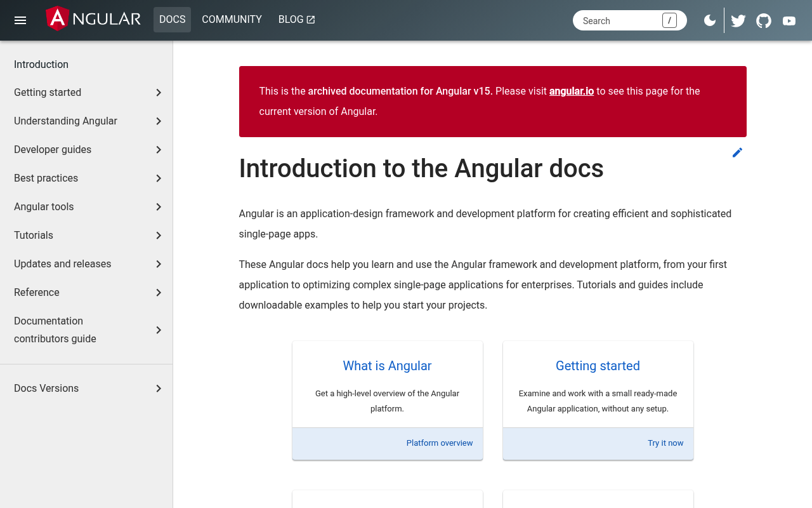Viewport: 812px width, 508px height.
Task: Open the Getting started card title
Action: coord(598,366)
